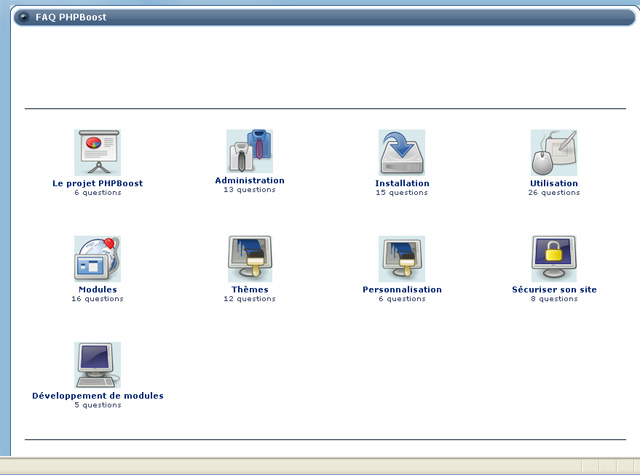This screenshot has width=640, height=475.
Task: Follow the 'Personnalisation' text link
Action: (402, 290)
